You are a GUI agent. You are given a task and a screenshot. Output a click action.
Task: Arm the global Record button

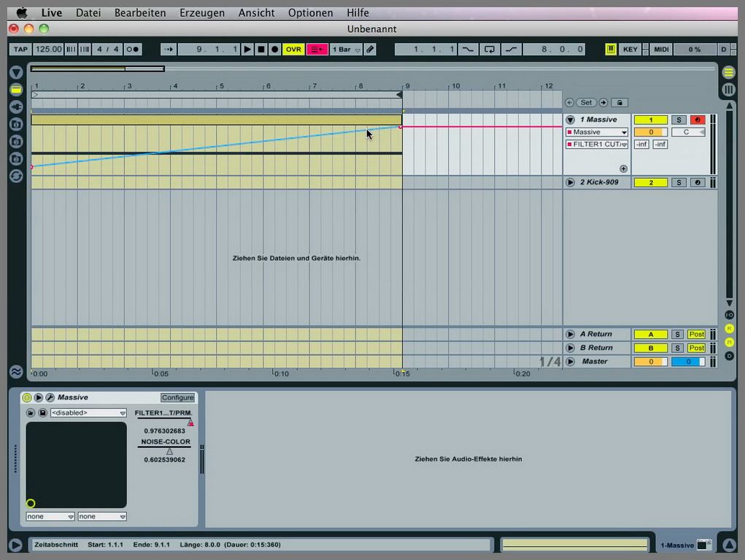pos(274,49)
